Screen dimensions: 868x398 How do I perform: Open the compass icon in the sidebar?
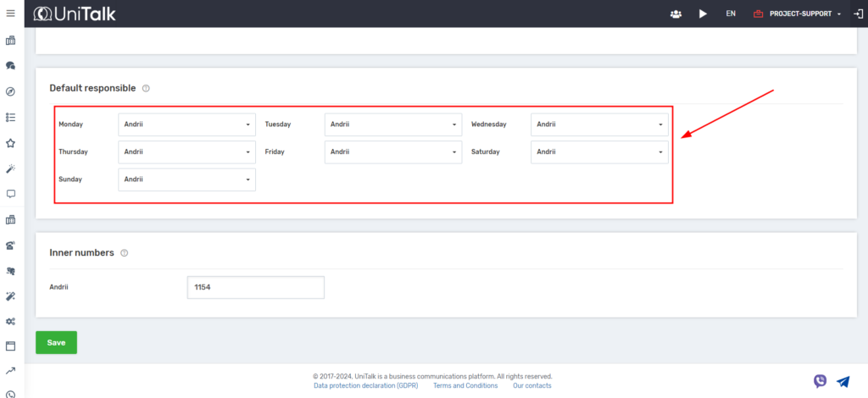[11, 91]
